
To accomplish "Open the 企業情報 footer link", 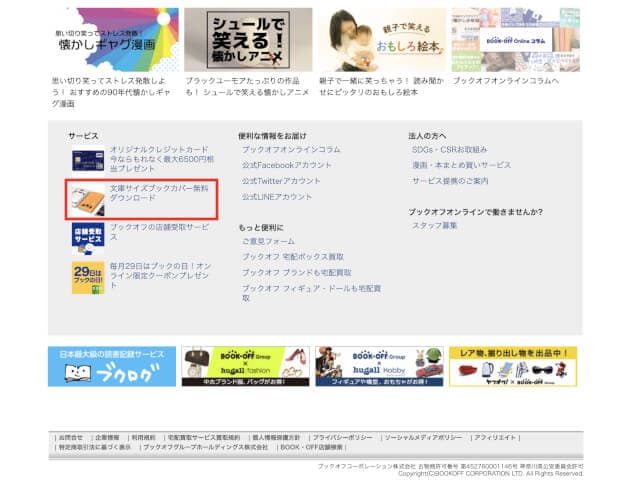I will (x=107, y=438).
